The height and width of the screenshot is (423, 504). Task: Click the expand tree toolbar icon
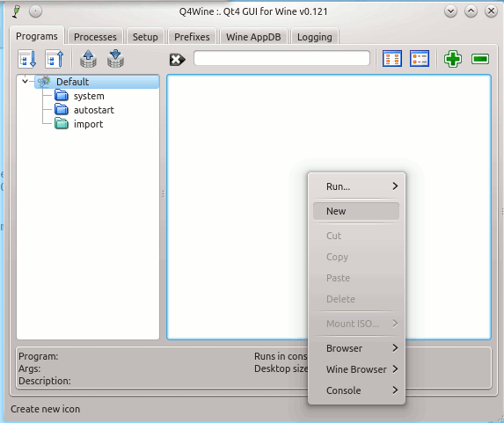point(27,59)
